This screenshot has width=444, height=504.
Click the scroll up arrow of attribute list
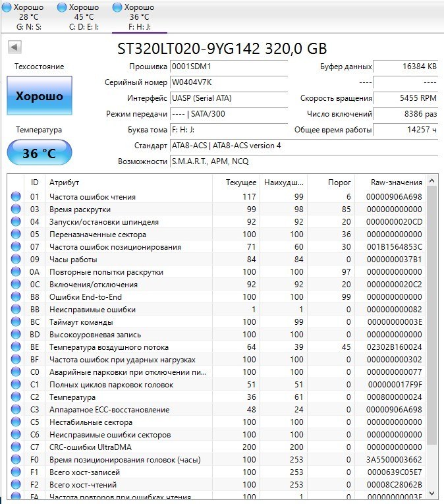point(431,181)
